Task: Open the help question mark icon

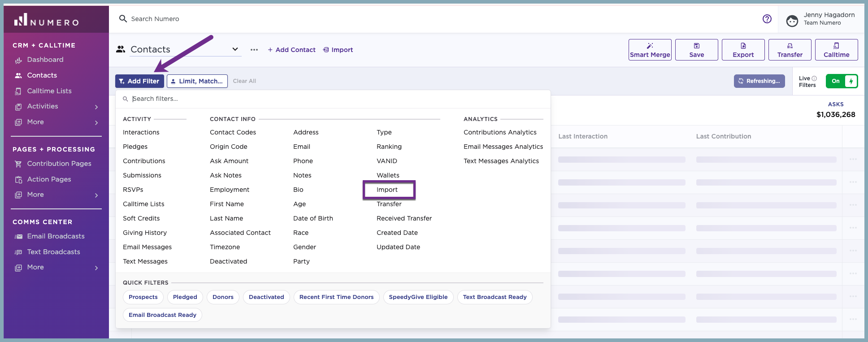Action: [x=767, y=19]
